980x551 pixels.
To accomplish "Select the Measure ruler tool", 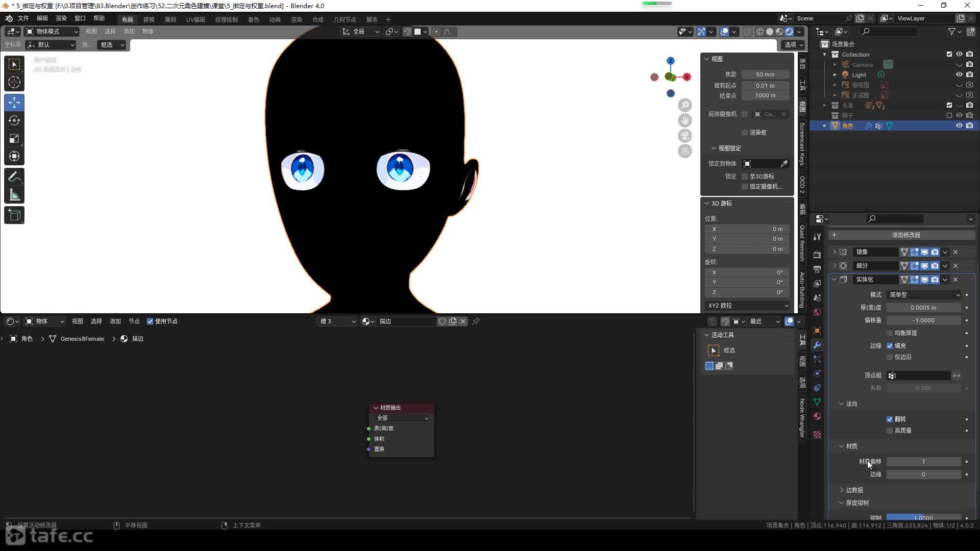I will point(14,195).
